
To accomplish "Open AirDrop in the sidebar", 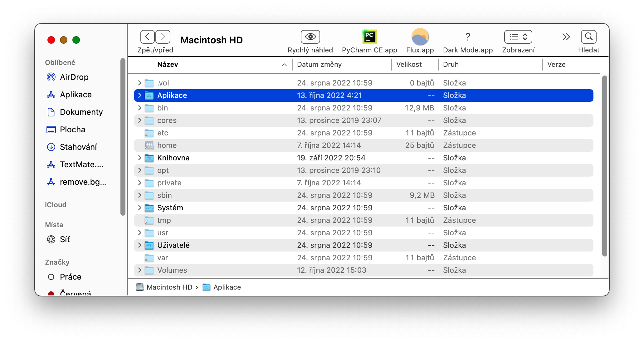I will (74, 77).
